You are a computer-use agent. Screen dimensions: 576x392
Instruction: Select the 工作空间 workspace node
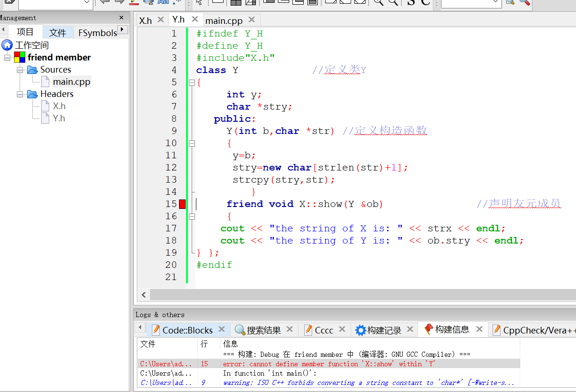32,45
